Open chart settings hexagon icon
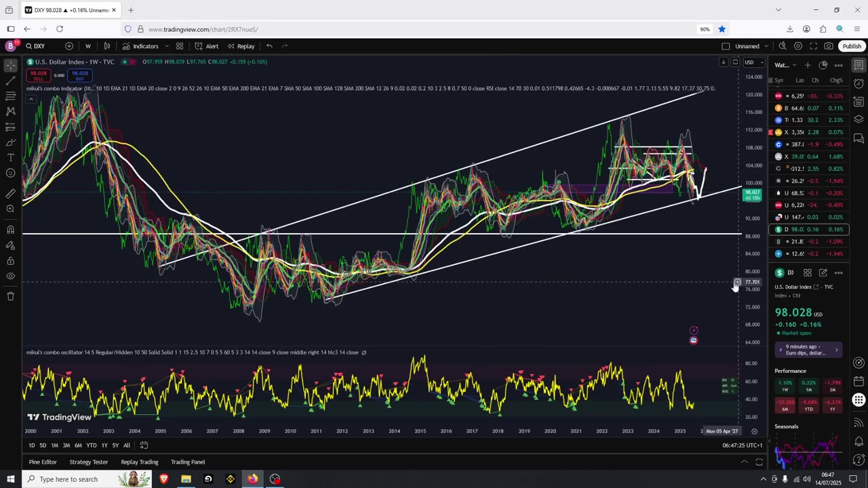Screen dimensions: 868x488 (x=798, y=46)
